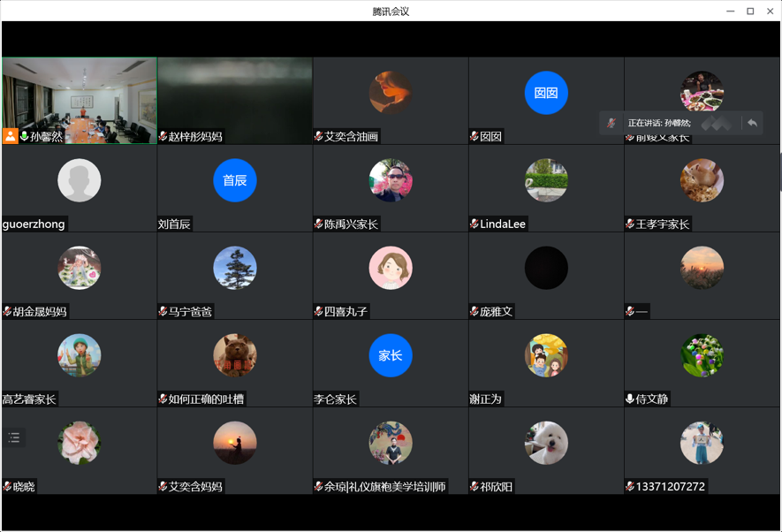This screenshot has width=782, height=532.
Task: Open the list menu icon at left edge
Action: point(14,437)
